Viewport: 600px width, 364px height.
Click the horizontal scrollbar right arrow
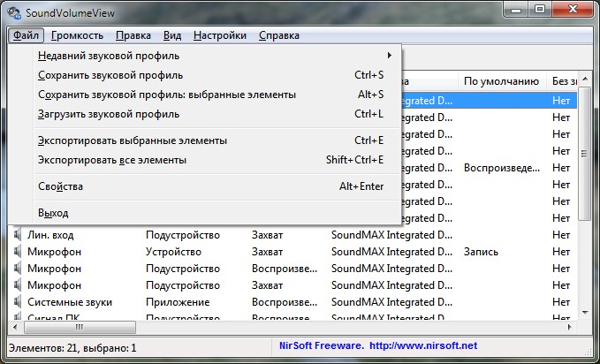point(570,327)
